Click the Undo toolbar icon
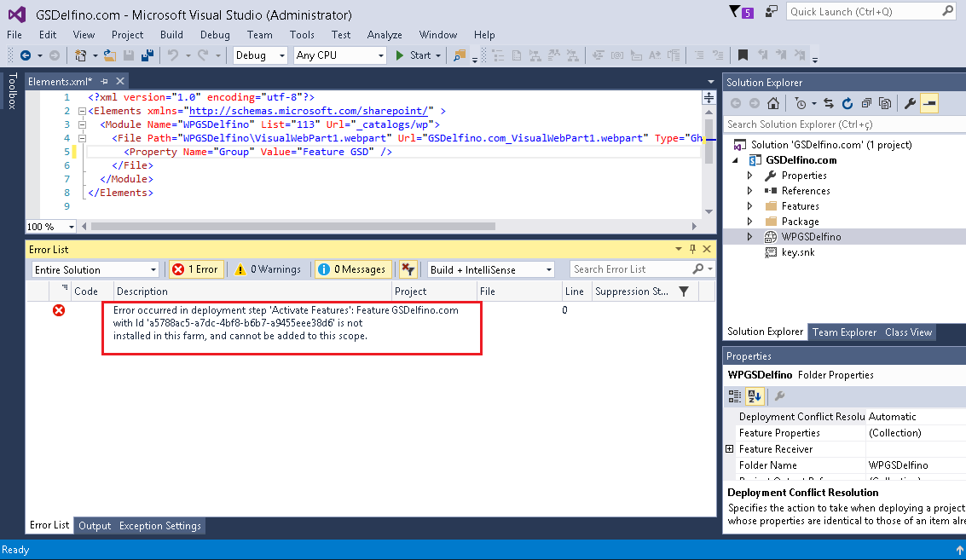 point(174,55)
